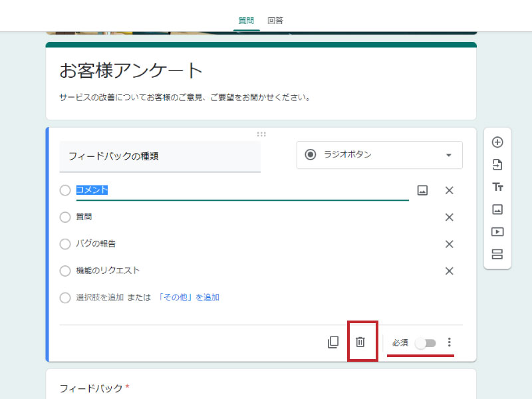Select the コメント radio button
This screenshot has width=532, height=399.
click(65, 190)
